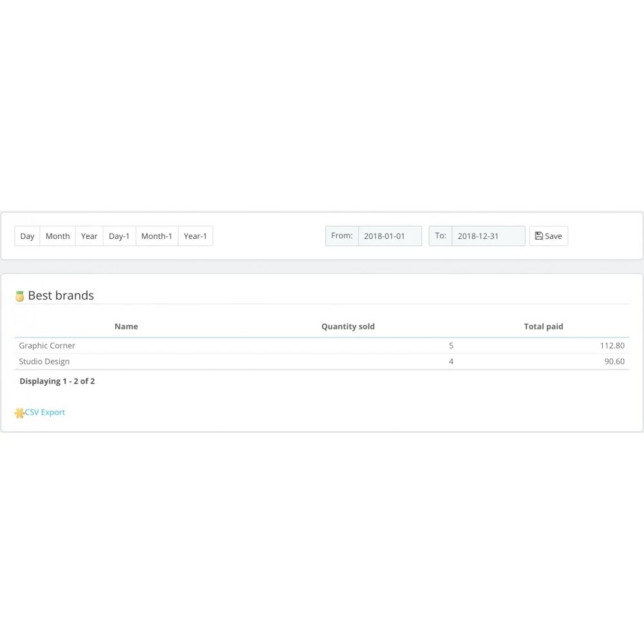644x644 pixels.
Task: Focus the To date field
Action: (488, 236)
